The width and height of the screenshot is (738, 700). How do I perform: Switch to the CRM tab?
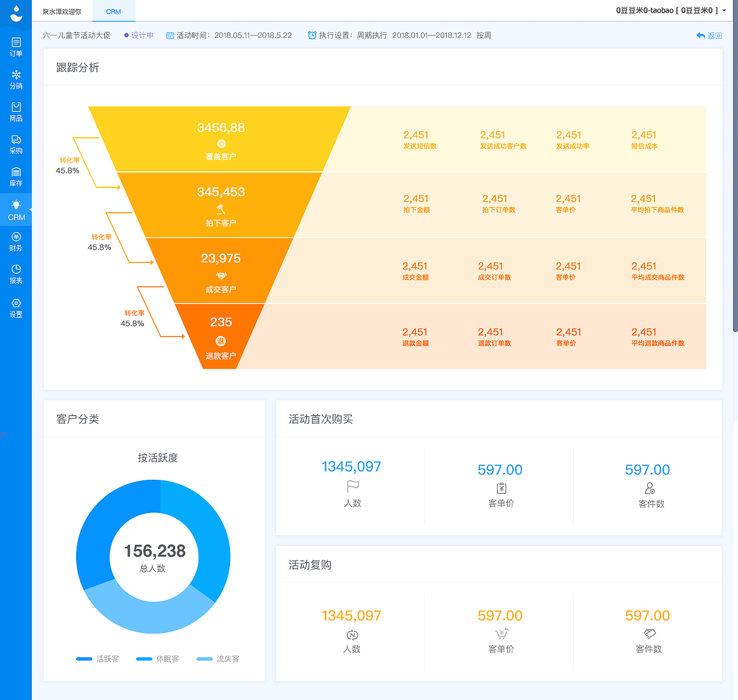point(114,11)
